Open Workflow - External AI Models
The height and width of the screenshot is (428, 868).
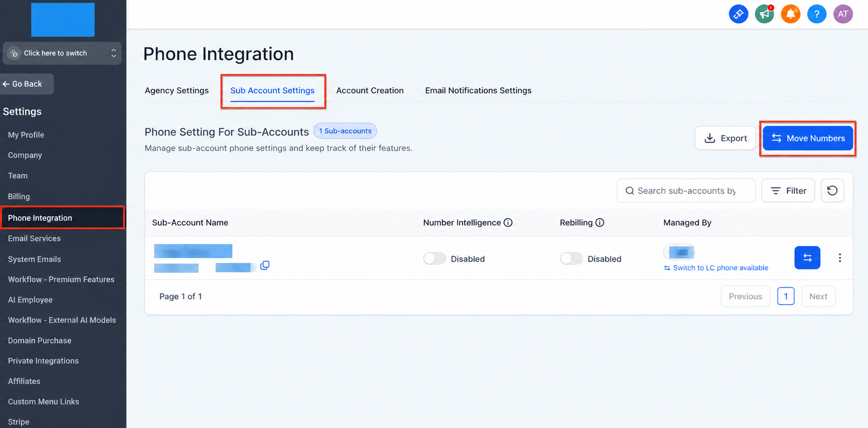pos(62,320)
